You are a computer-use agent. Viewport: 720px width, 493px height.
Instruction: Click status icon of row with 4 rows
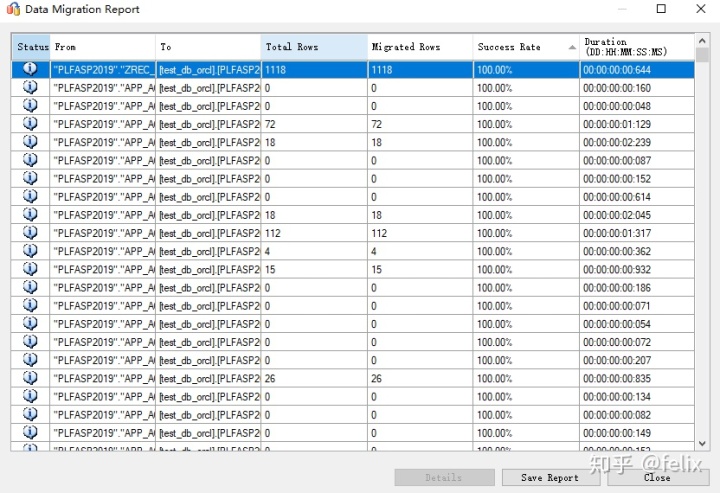pyautogui.click(x=30, y=251)
